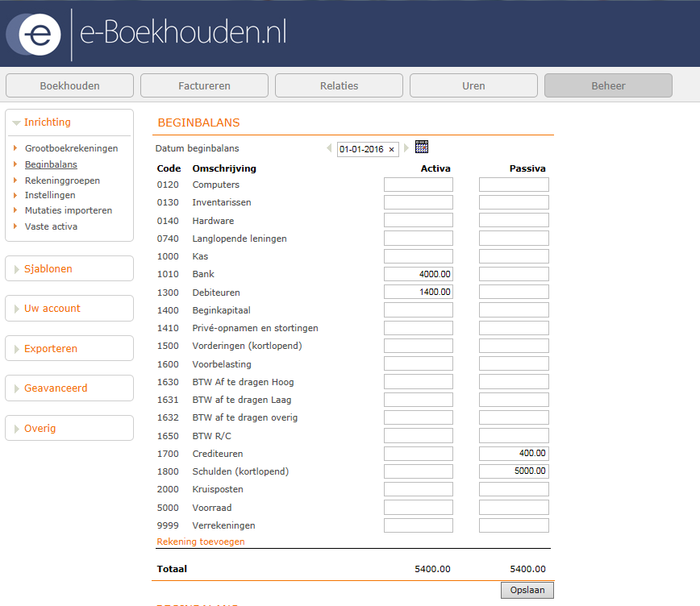Screen dimensions: 700x606
Task: Clear the date using the × icon
Action: click(x=391, y=149)
